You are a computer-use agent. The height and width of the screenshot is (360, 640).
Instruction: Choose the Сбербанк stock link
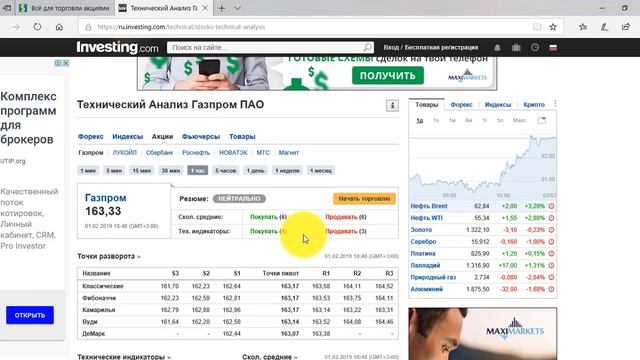[x=159, y=153]
